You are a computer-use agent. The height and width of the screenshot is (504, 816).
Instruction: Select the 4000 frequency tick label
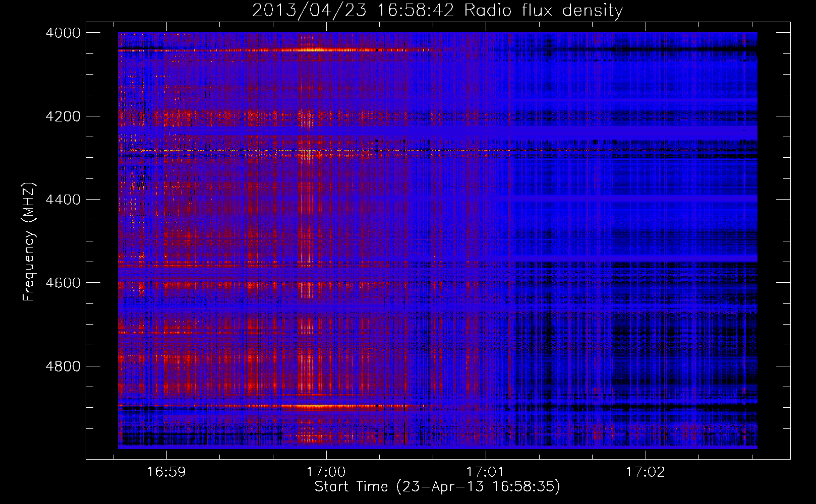click(63, 33)
